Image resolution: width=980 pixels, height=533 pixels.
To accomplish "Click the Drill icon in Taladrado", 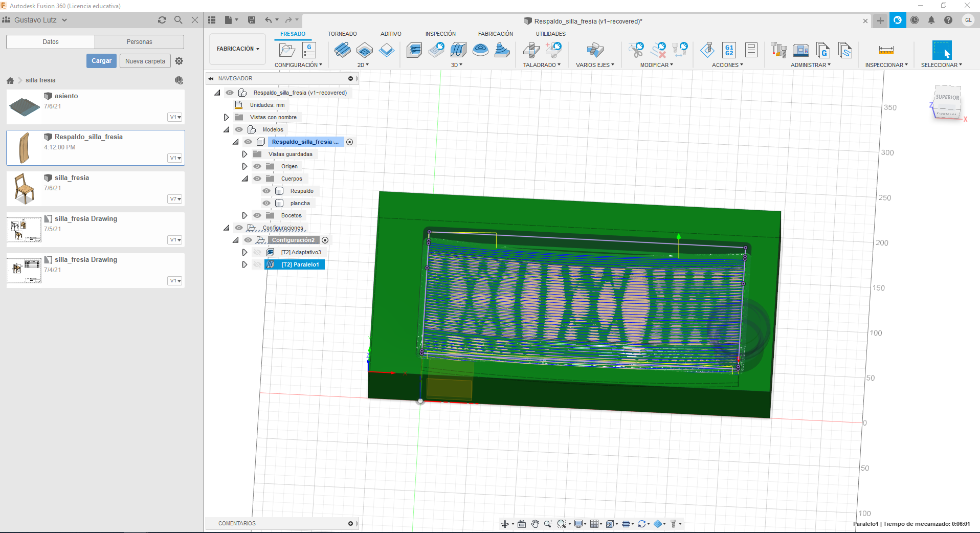I will coord(531,50).
